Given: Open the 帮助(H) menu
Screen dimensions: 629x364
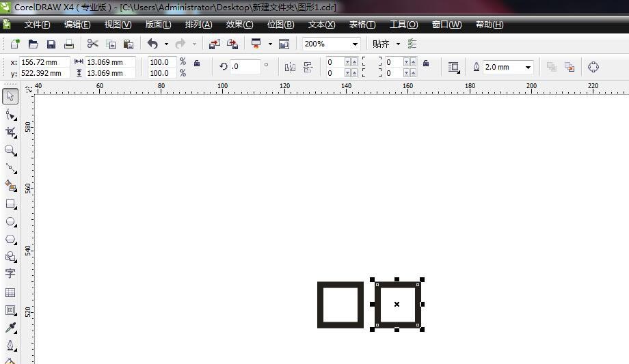Looking at the screenshot, I should (x=490, y=25).
